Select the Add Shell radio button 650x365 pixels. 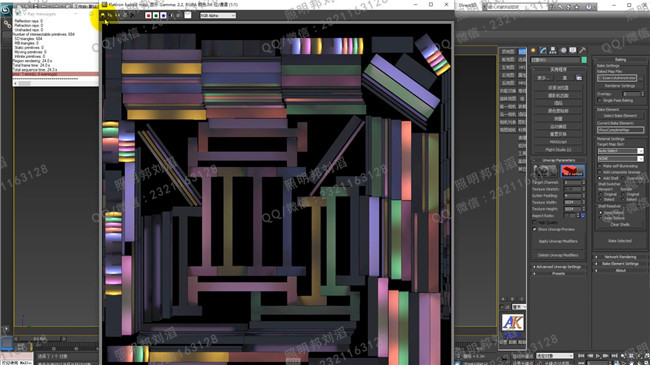(x=600, y=178)
